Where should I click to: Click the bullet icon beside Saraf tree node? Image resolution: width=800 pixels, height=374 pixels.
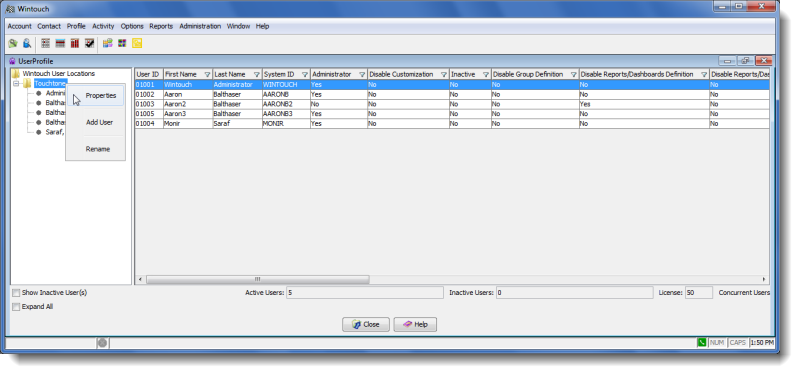click(x=38, y=132)
